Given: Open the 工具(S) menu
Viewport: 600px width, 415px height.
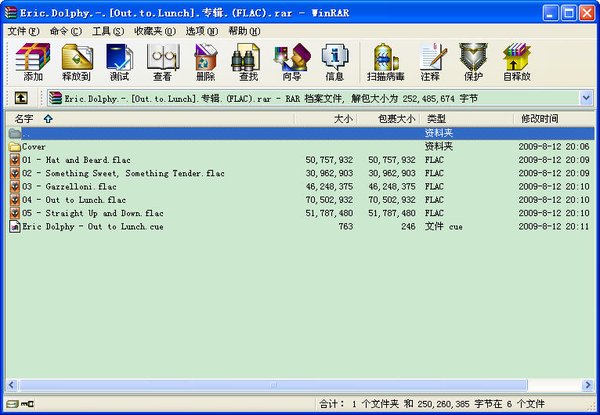Looking at the screenshot, I should pyautogui.click(x=108, y=31).
